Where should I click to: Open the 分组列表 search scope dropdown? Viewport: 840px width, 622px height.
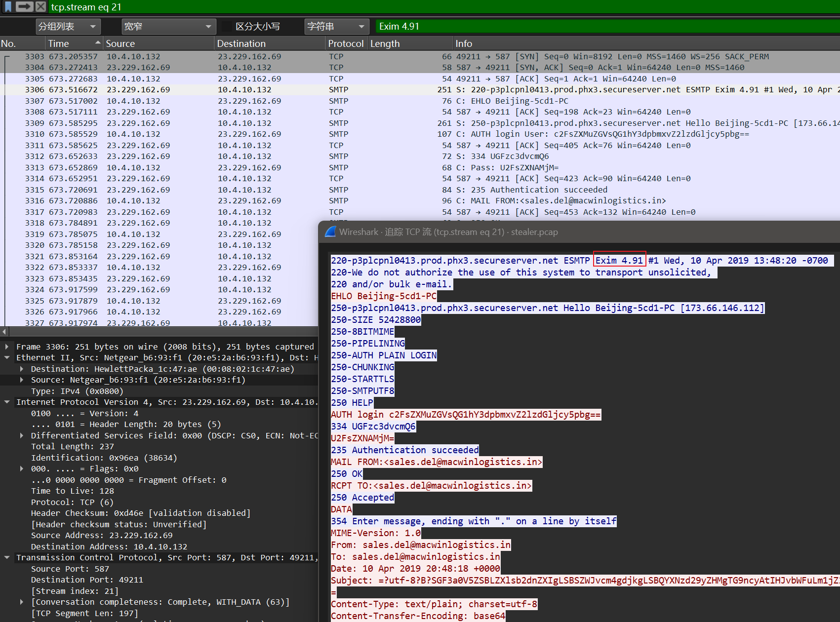tap(68, 26)
